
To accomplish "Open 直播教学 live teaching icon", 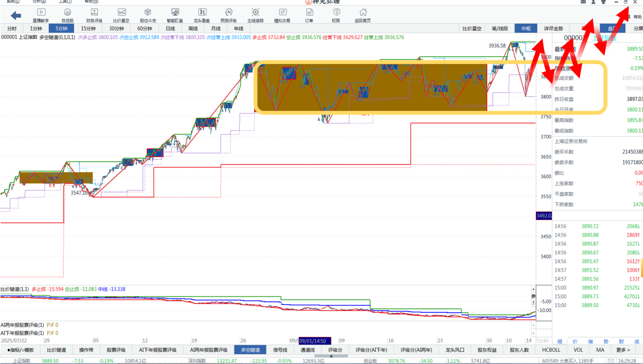I will pos(41,15).
